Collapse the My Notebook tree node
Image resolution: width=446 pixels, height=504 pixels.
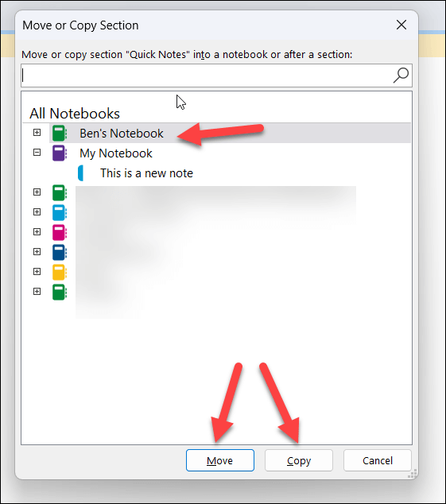tap(37, 153)
